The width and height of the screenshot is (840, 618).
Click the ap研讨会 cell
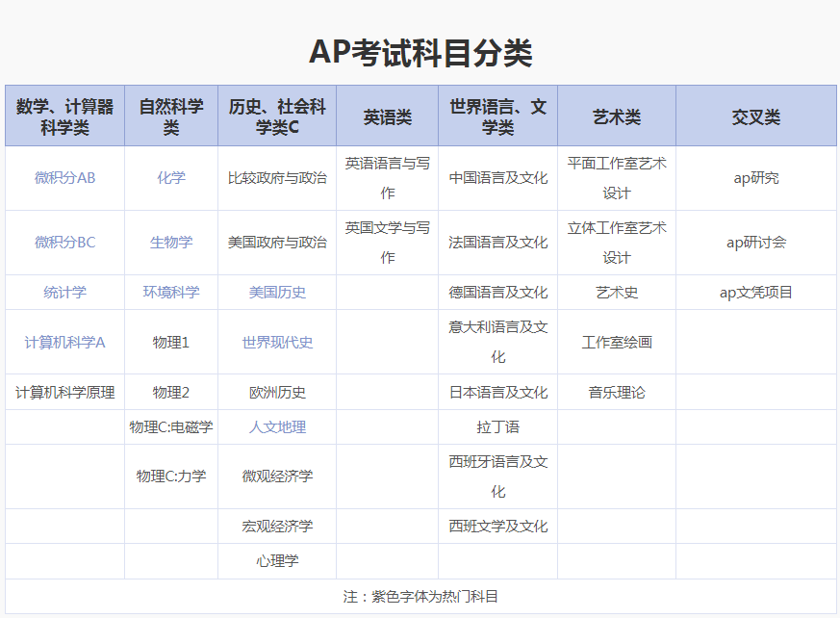(x=756, y=243)
